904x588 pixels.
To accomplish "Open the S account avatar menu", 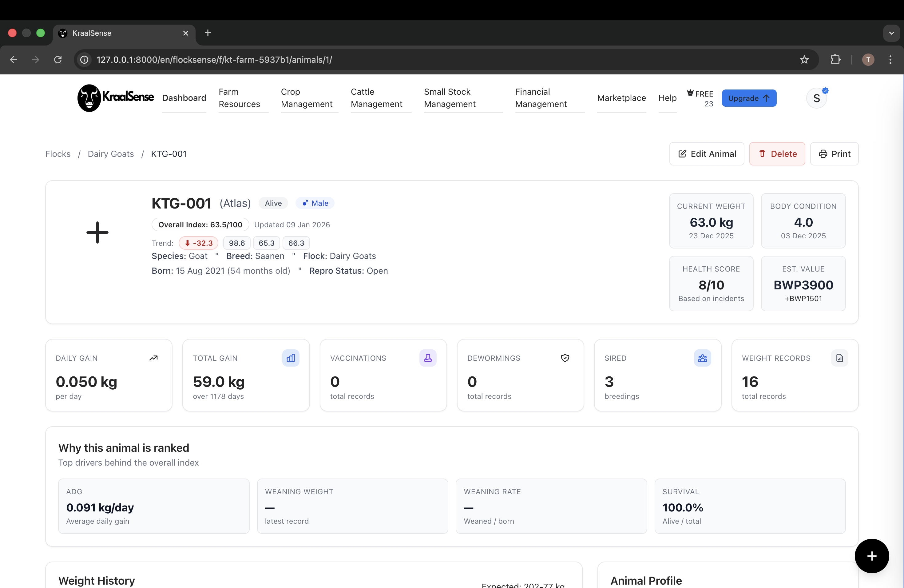I will coord(817,98).
